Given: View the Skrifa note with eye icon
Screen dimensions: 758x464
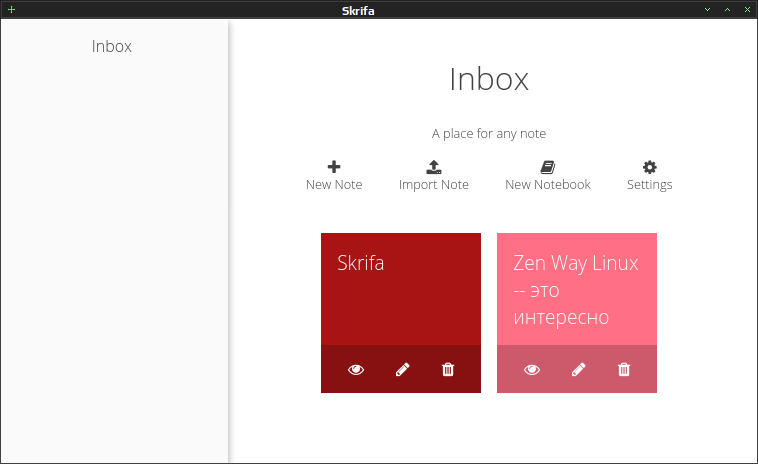Looking at the screenshot, I should tap(356, 370).
